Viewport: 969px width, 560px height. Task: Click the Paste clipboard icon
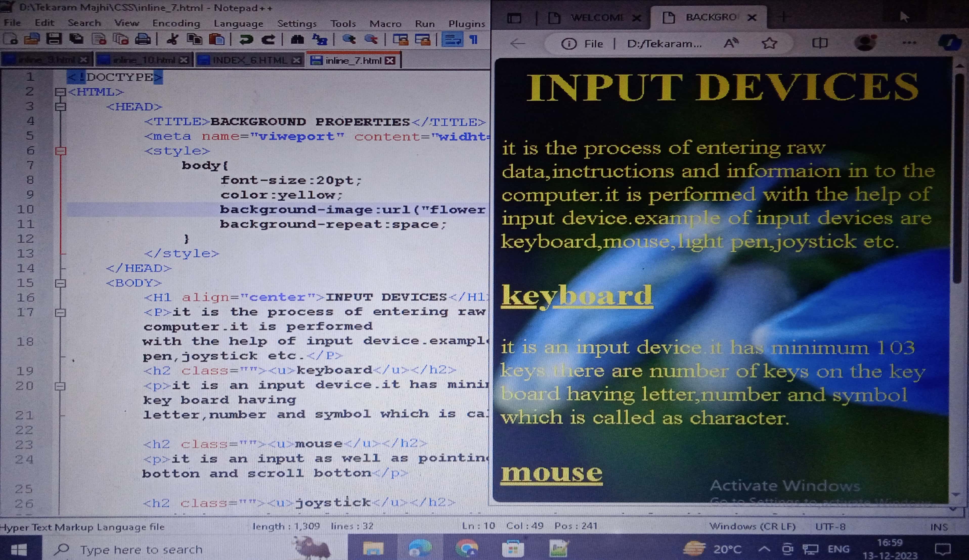coord(216,39)
